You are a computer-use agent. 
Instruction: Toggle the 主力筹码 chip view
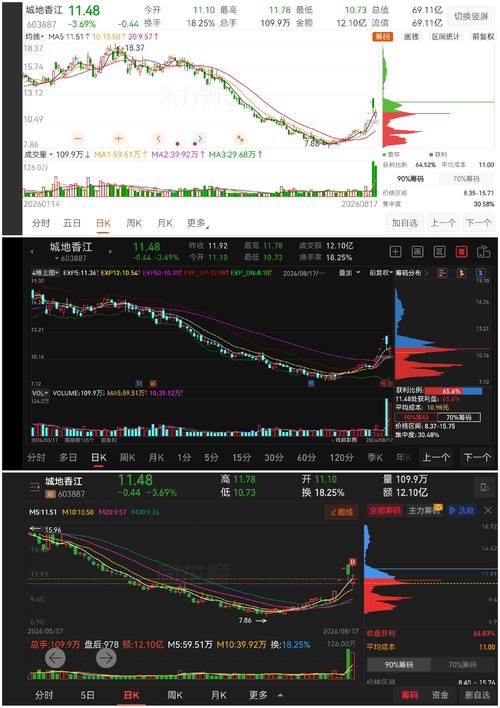pos(425,511)
